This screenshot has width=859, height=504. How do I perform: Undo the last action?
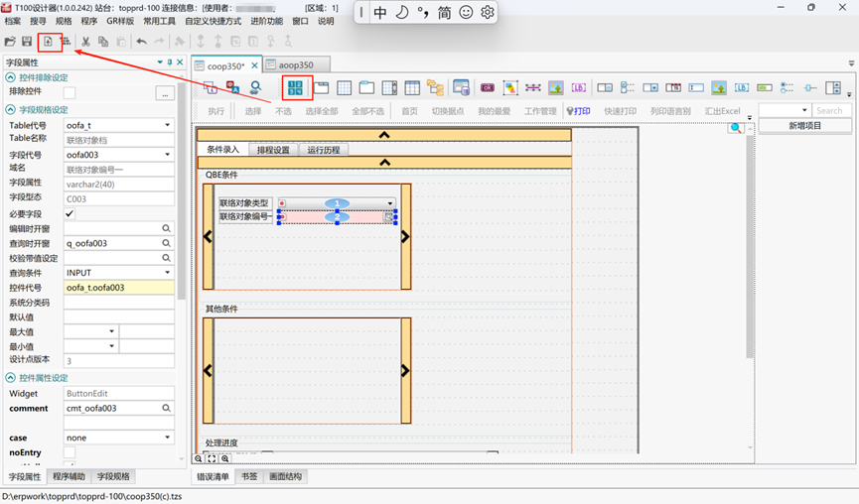141,42
